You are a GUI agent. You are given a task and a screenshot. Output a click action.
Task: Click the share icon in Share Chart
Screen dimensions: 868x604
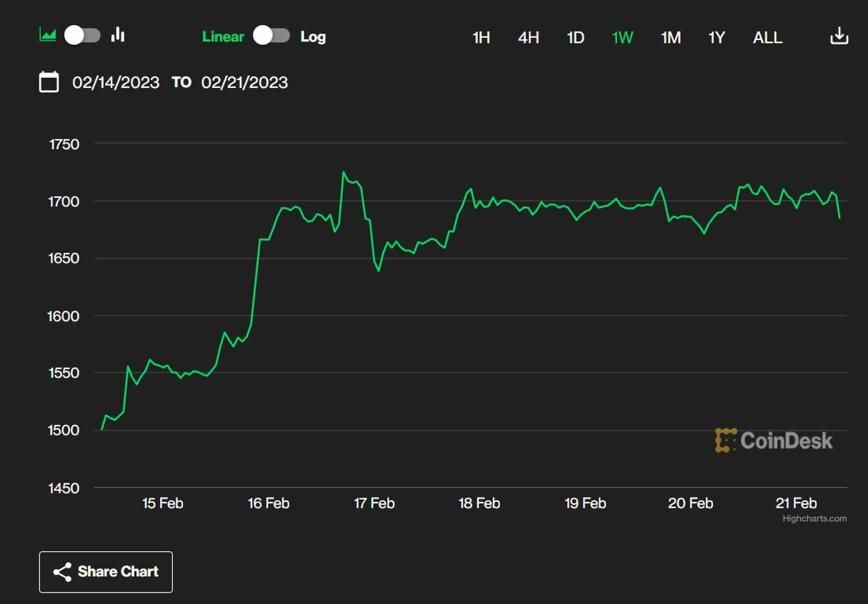click(62, 572)
